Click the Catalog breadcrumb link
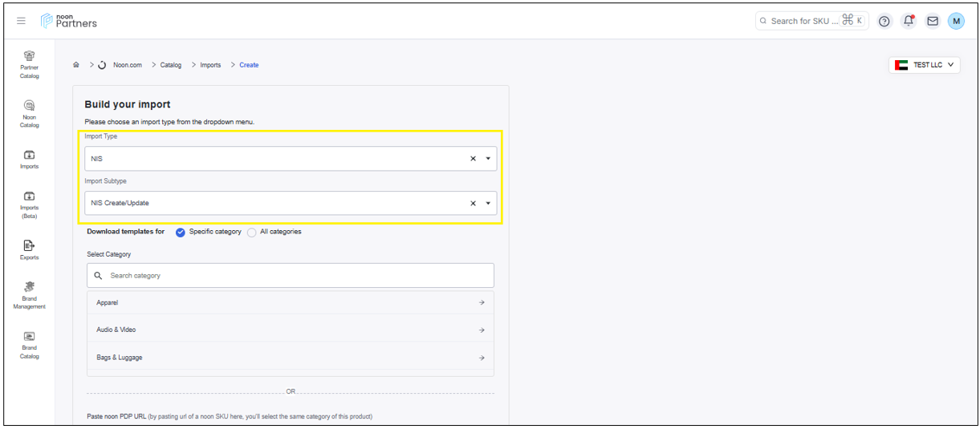 [x=171, y=65]
